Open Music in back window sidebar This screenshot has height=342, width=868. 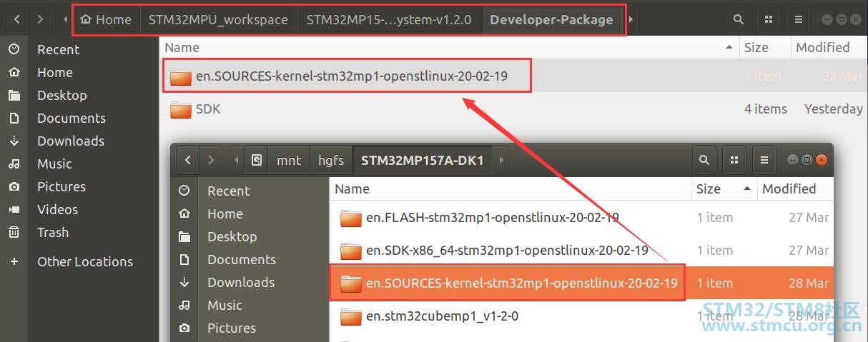[79, 164]
